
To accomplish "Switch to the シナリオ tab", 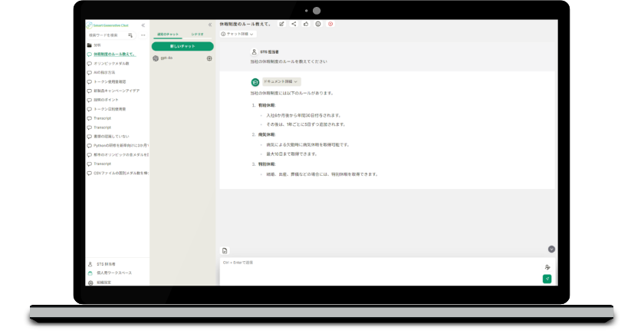I will [x=198, y=35].
